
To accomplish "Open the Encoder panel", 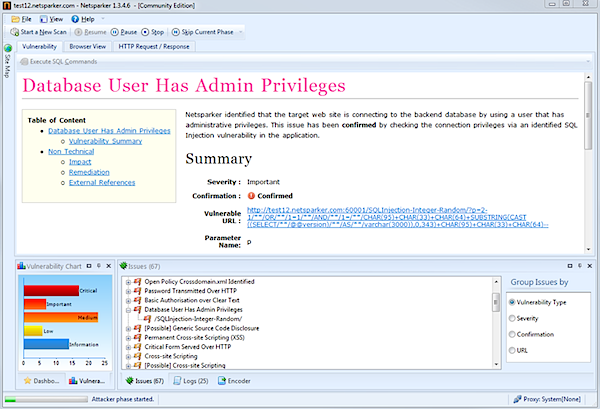I will pos(233,381).
